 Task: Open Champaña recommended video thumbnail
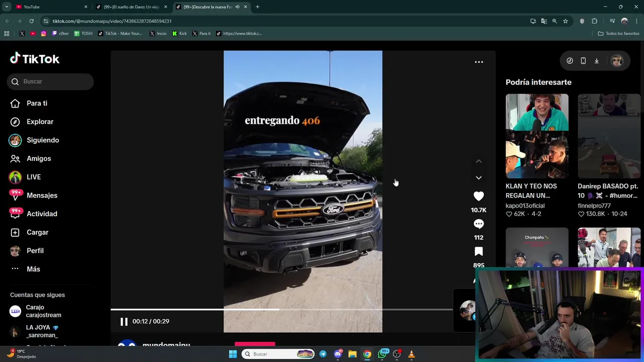(x=537, y=247)
